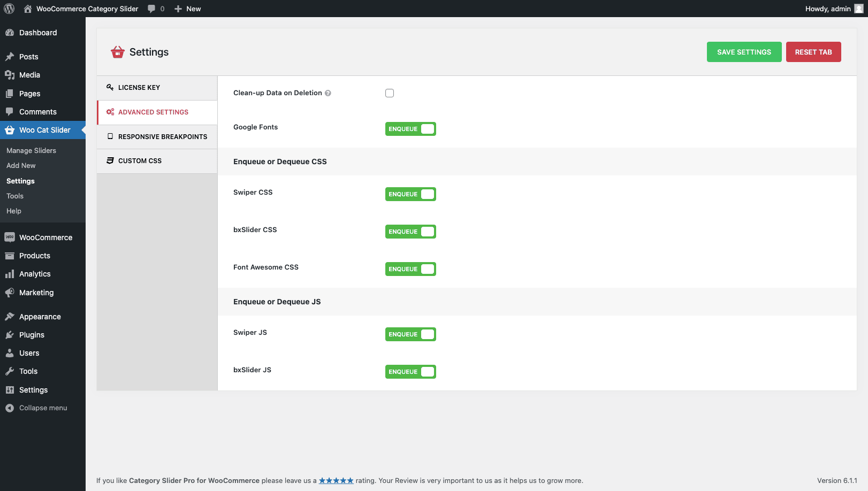Click the Collapse menu arrow icon
Viewport: 868px width, 491px height.
click(x=10, y=408)
